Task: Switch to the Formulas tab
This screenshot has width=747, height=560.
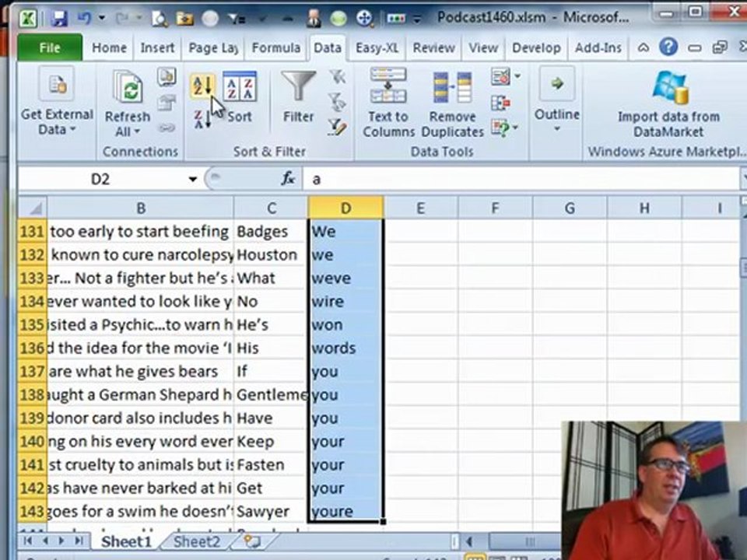Action: coord(275,47)
